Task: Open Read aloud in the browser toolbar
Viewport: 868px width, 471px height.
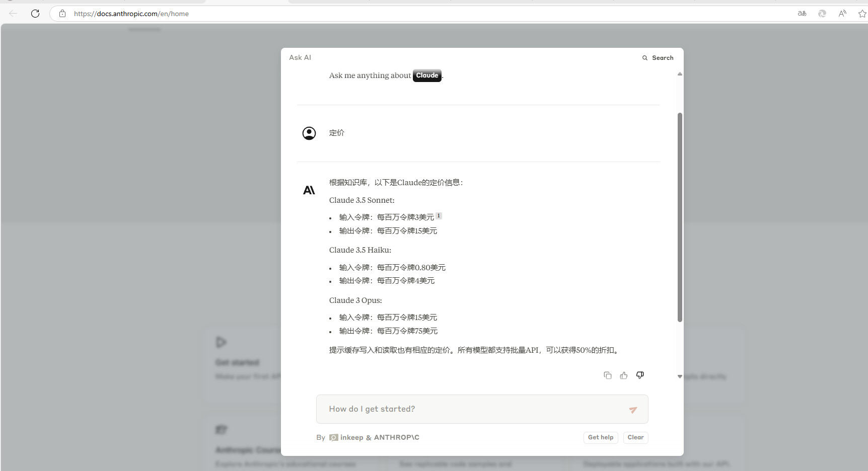Action: 842,14
